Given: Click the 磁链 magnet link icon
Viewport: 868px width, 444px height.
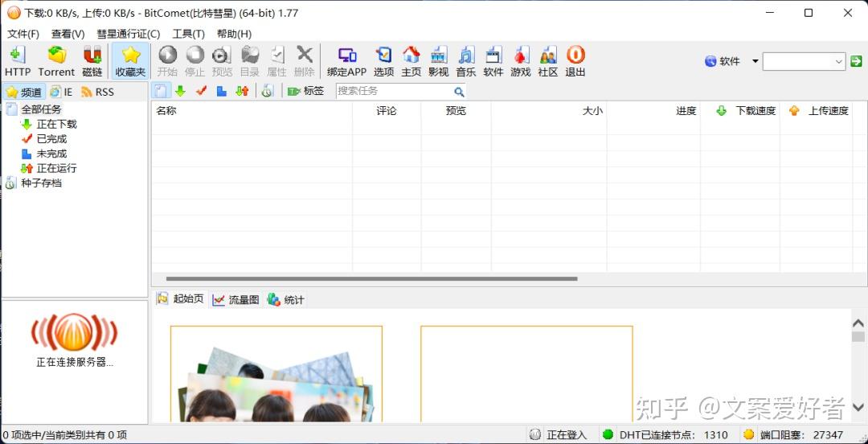Looking at the screenshot, I should click(x=92, y=61).
